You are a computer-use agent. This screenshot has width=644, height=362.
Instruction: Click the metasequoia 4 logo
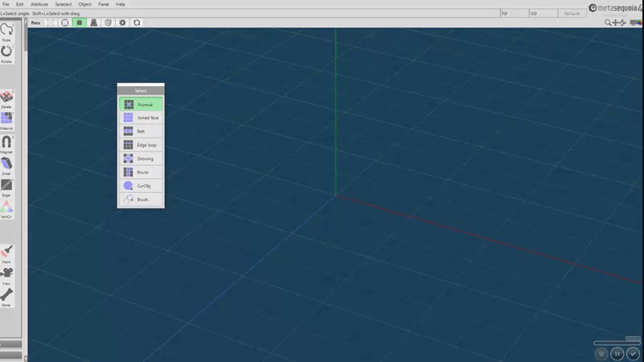click(615, 8)
